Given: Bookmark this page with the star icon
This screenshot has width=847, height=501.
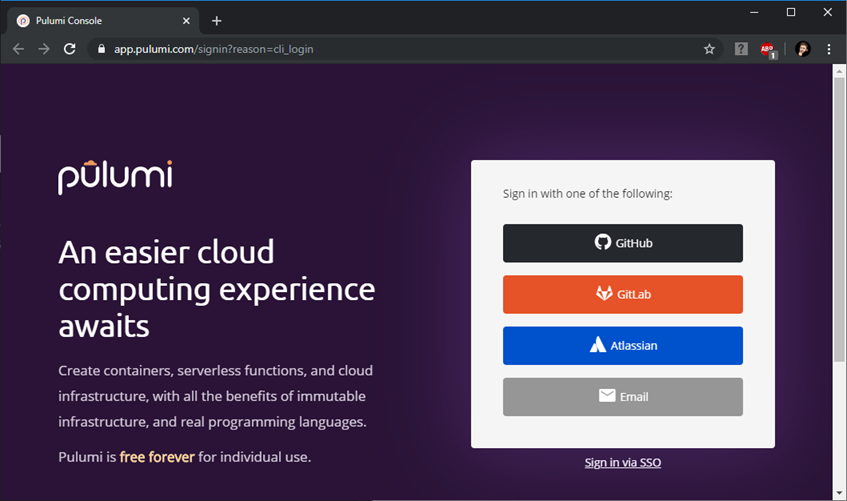Looking at the screenshot, I should [709, 49].
